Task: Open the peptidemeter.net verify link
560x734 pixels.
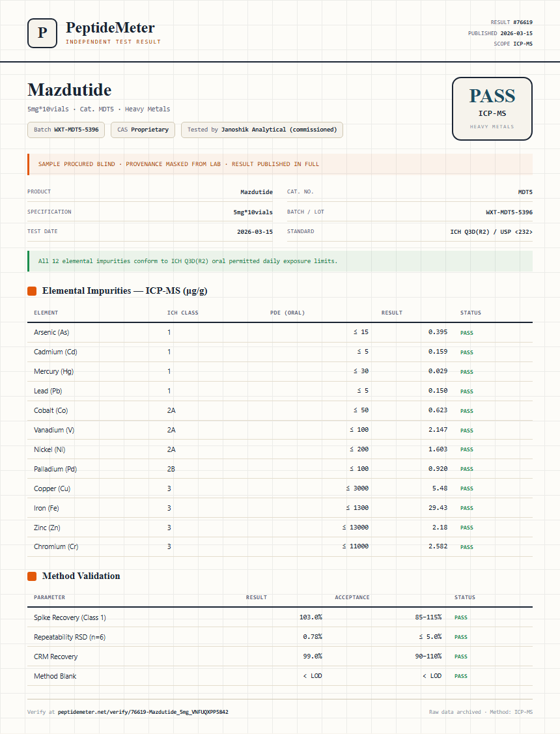Action: [143, 712]
